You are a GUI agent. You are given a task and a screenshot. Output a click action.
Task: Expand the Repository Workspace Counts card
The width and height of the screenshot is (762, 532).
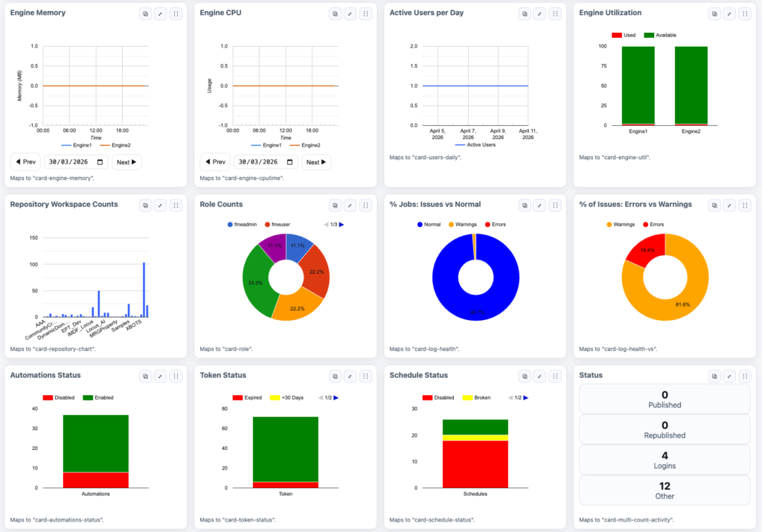pos(160,205)
